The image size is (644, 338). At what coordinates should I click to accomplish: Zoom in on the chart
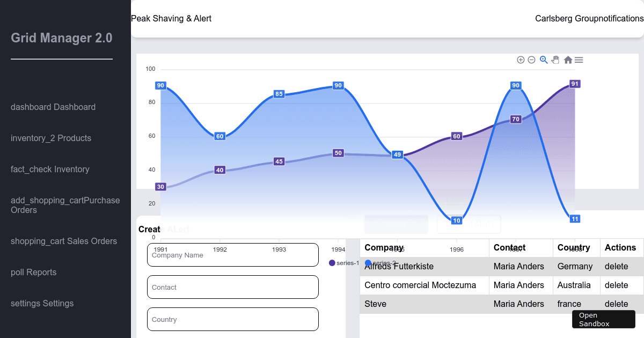coord(521,60)
